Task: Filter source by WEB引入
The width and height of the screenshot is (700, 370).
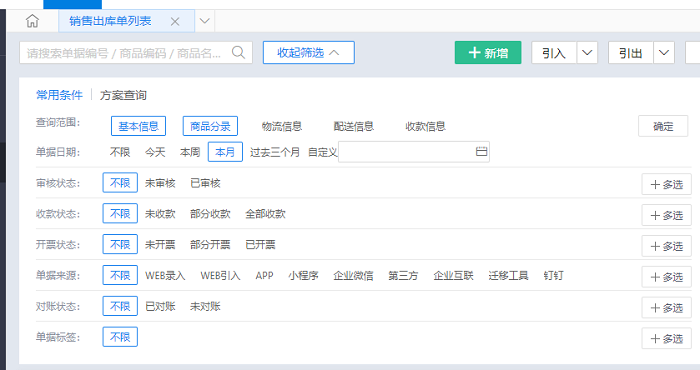Action: [x=220, y=275]
